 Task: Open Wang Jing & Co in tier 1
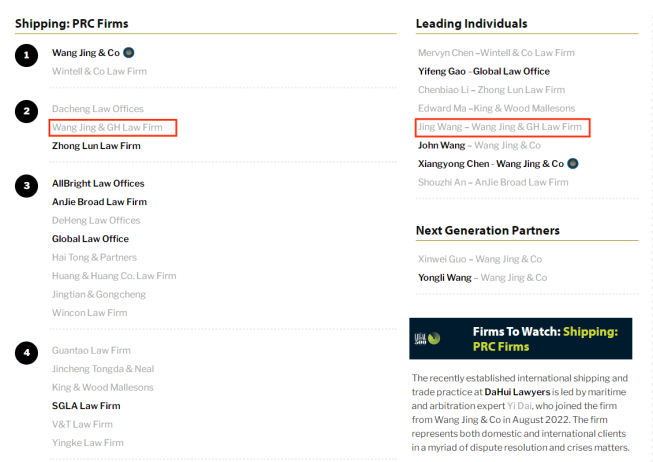[86, 53]
